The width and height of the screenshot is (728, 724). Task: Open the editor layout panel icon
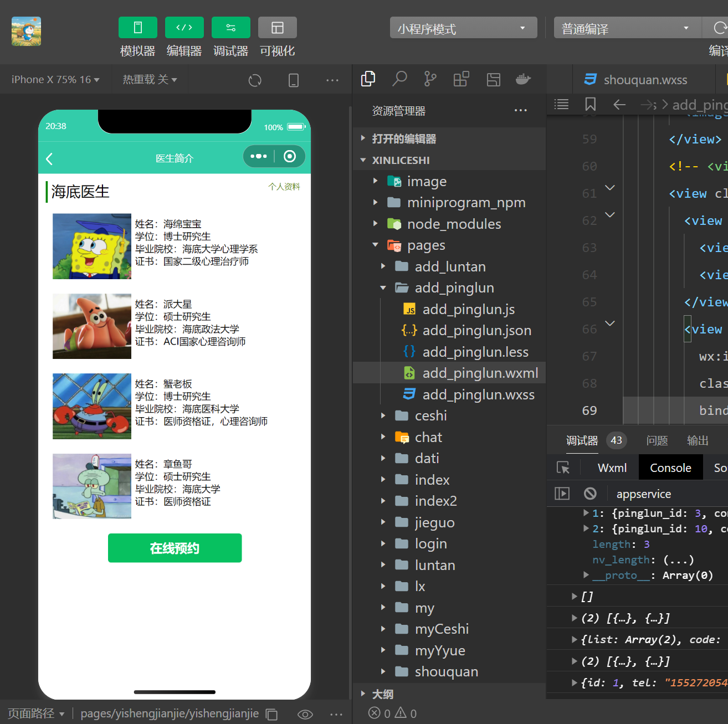[493, 79]
